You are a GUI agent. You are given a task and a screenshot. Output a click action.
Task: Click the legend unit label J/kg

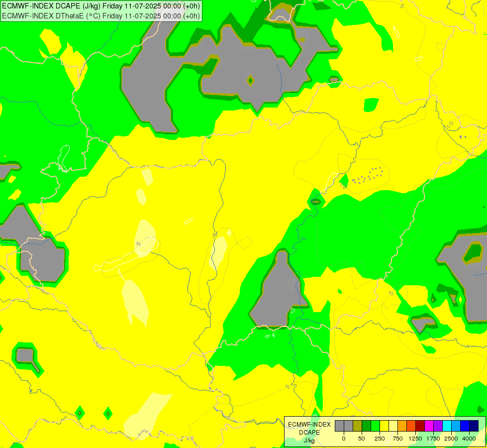pos(309,441)
